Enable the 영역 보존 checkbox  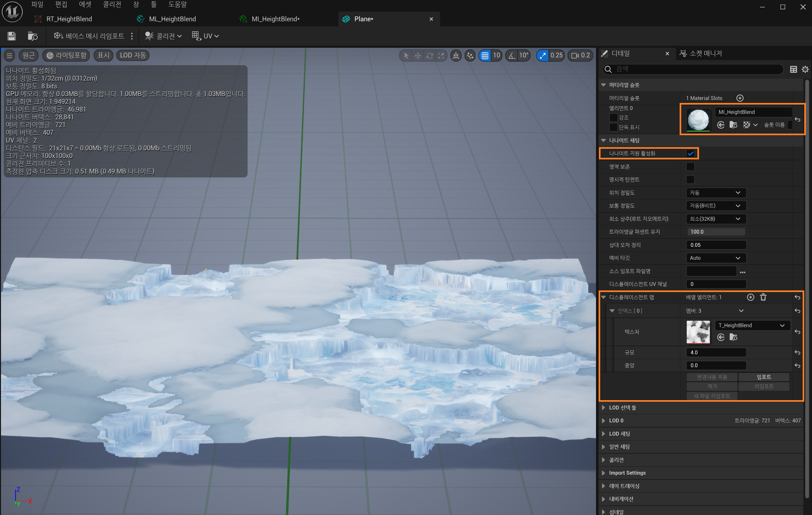pos(690,167)
